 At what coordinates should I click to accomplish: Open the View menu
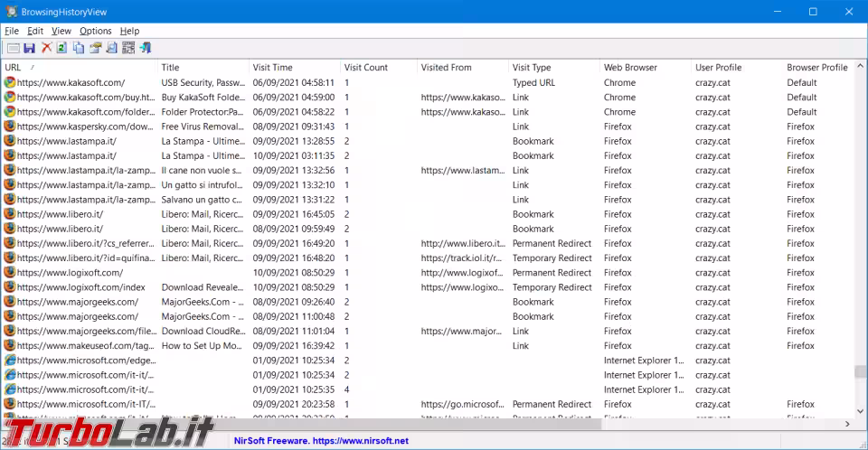tap(61, 31)
